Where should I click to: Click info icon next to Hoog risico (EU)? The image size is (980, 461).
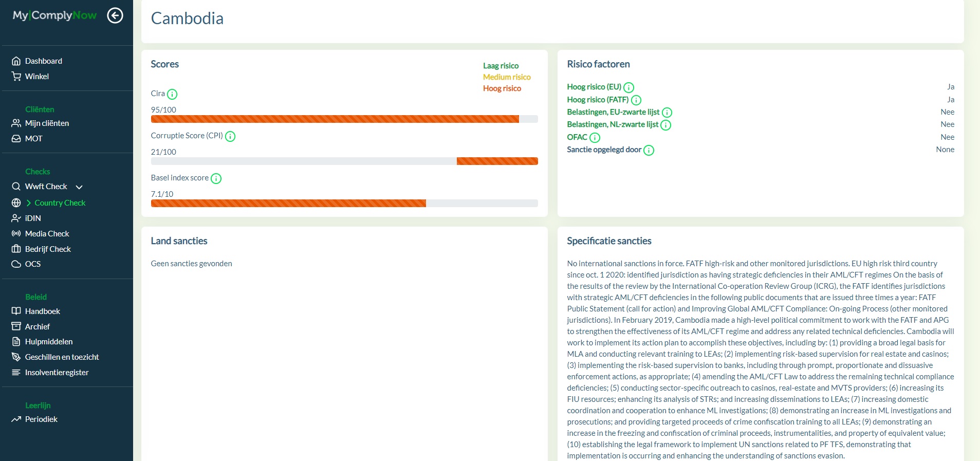(x=628, y=87)
